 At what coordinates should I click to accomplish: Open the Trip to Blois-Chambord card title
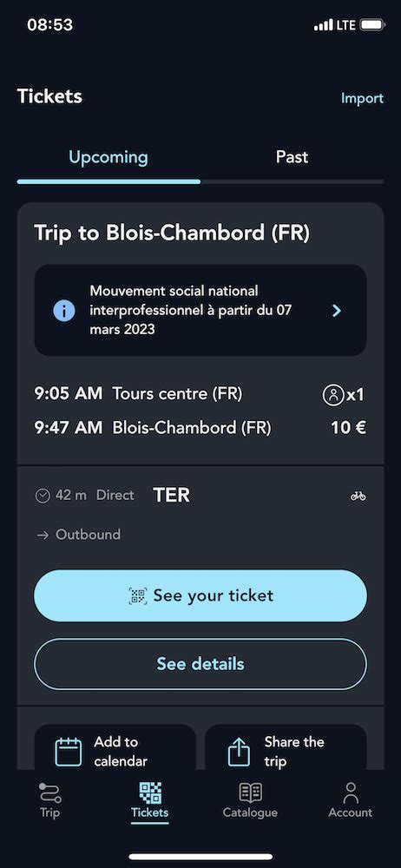pyautogui.click(x=172, y=233)
